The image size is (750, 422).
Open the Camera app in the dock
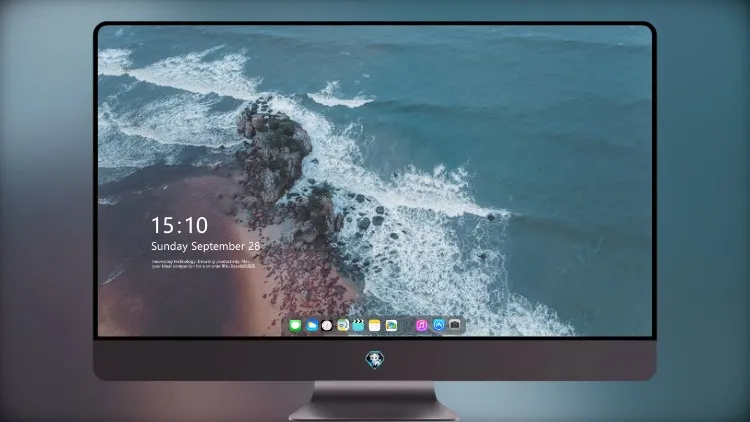pyautogui.click(x=455, y=325)
